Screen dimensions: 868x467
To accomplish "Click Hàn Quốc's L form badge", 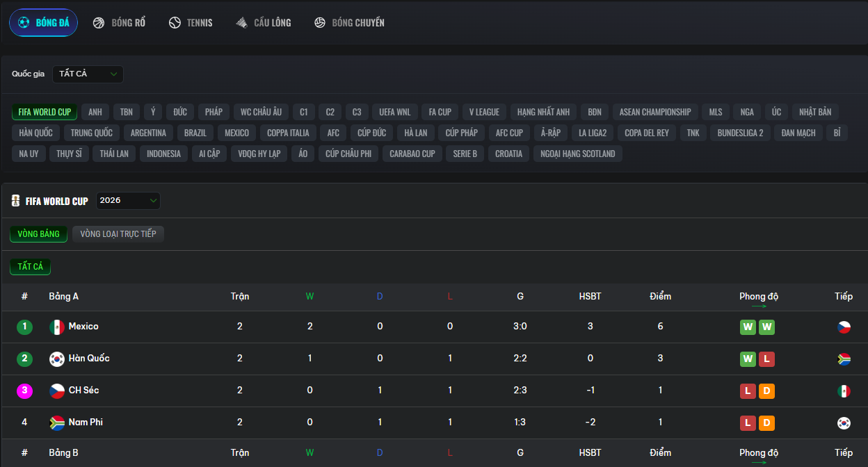I will 766,359.
